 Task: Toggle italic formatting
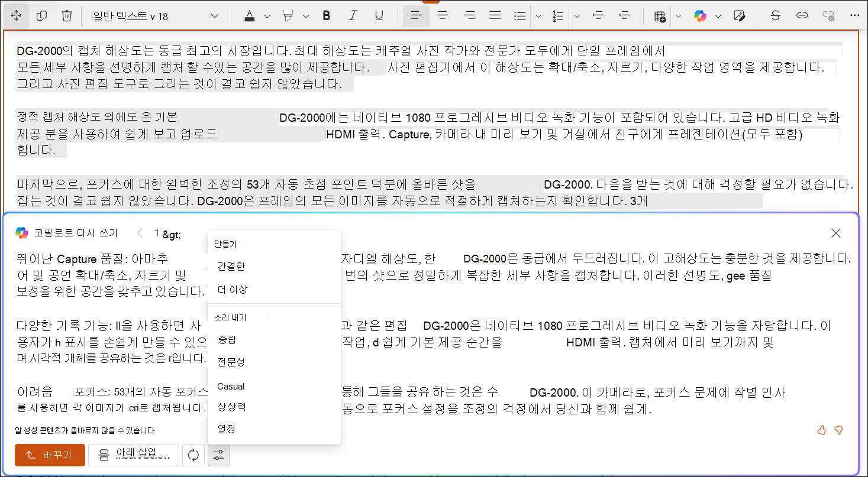click(353, 16)
